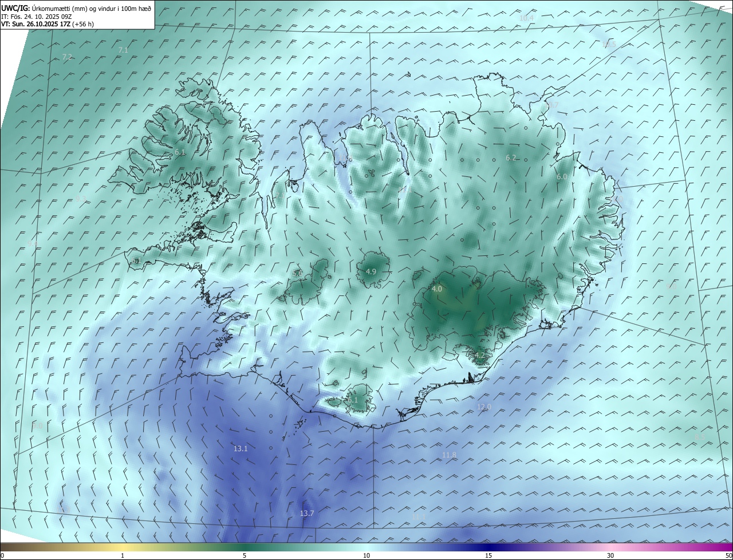Click the 5 tick on the color scale

tap(245, 555)
